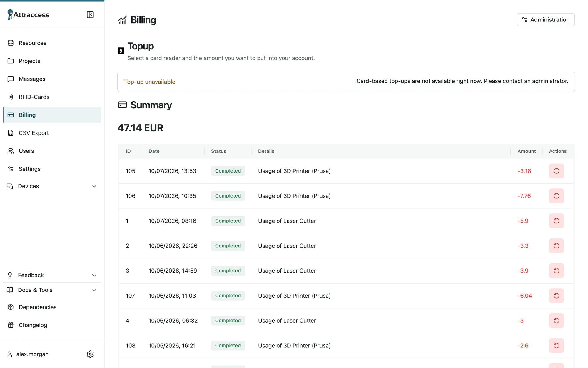Click the Resources database icon
This screenshot has height=368, width=588.
11,43
